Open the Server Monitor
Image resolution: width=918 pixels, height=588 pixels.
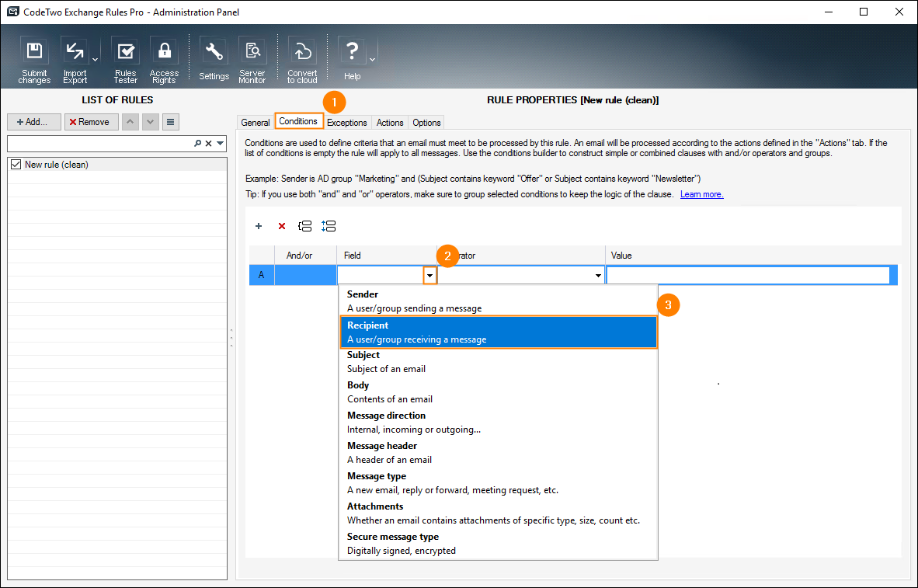[252, 61]
